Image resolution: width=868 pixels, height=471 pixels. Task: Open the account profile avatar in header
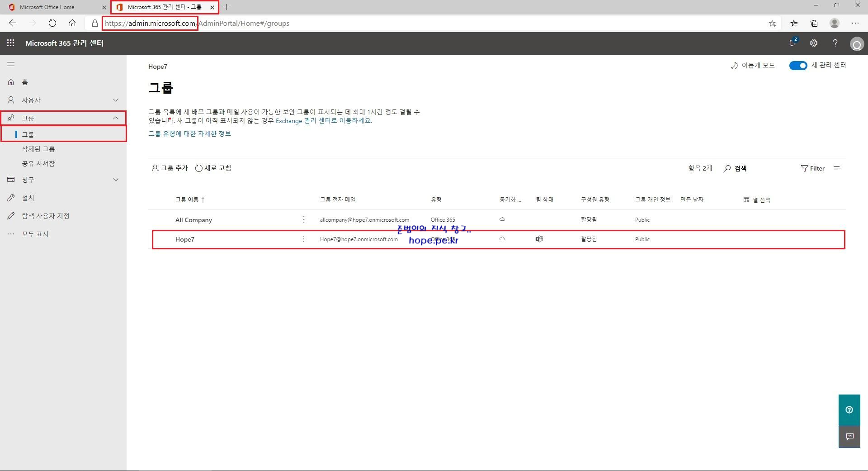click(857, 44)
